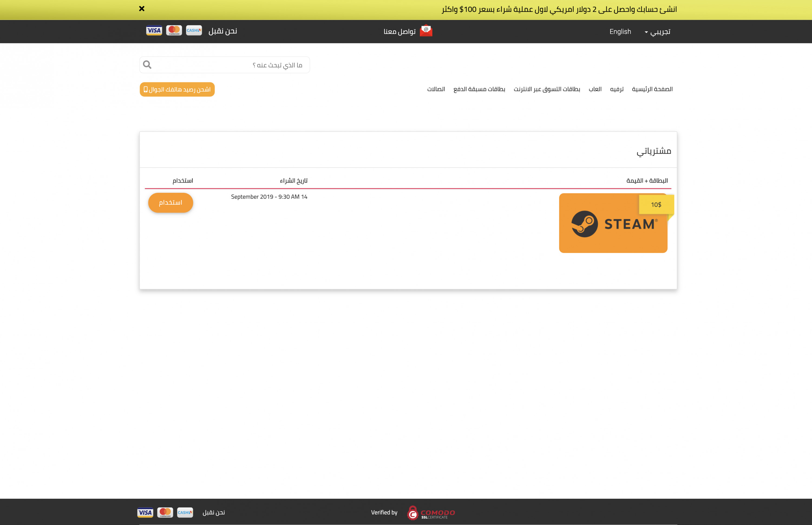
Task: Click the مشترياتي heading
Action: coord(654,151)
